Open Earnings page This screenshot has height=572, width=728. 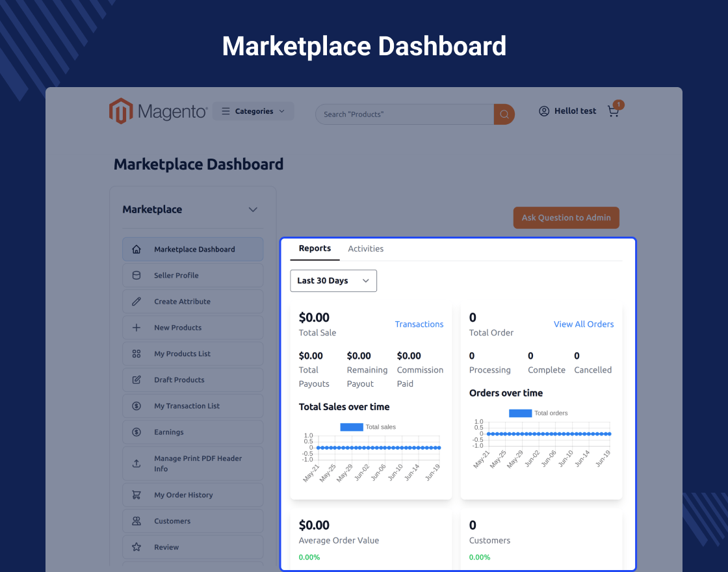pos(192,432)
